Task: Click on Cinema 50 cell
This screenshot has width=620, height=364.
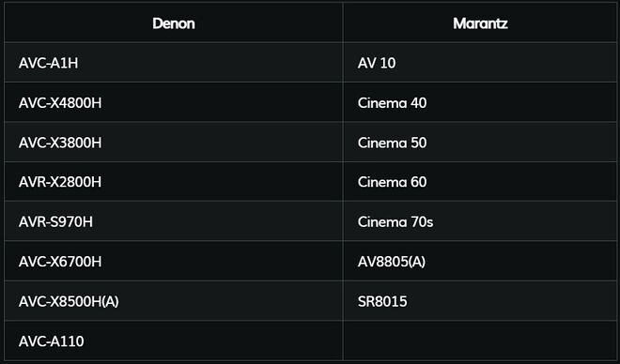Action: click(480, 142)
